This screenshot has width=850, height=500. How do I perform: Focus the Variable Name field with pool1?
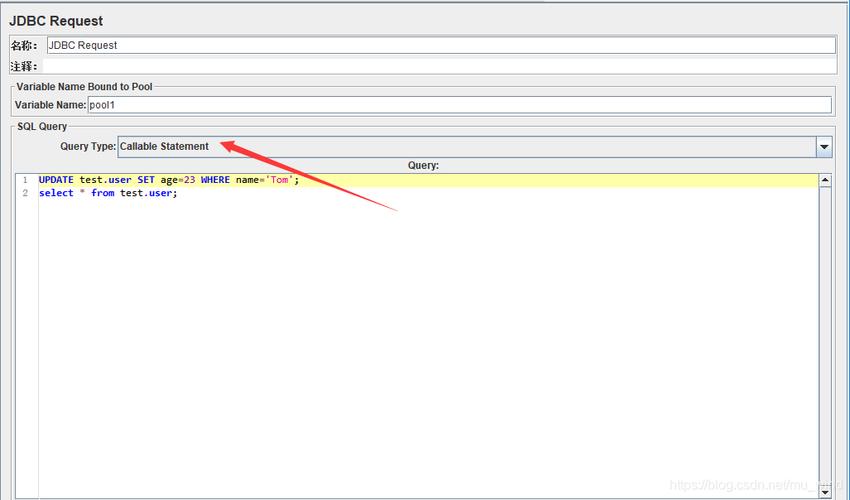click(459, 105)
